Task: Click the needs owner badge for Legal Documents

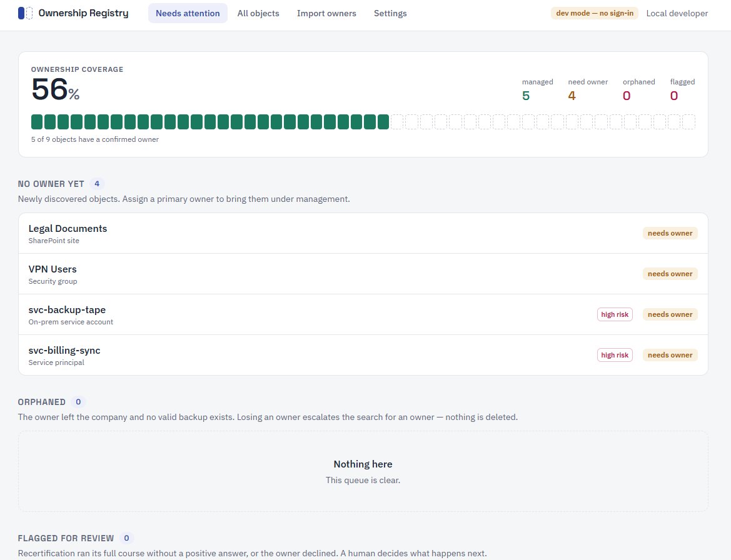Action: click(670, 233)
